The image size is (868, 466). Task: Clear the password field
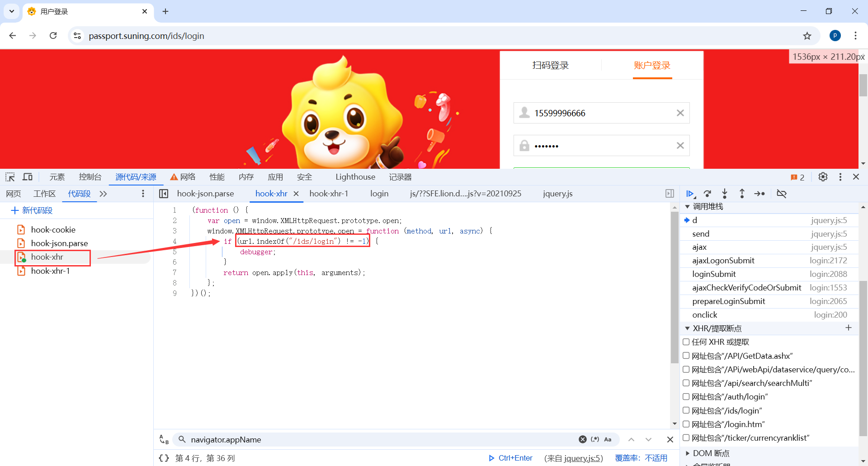(x=680, y=145)
